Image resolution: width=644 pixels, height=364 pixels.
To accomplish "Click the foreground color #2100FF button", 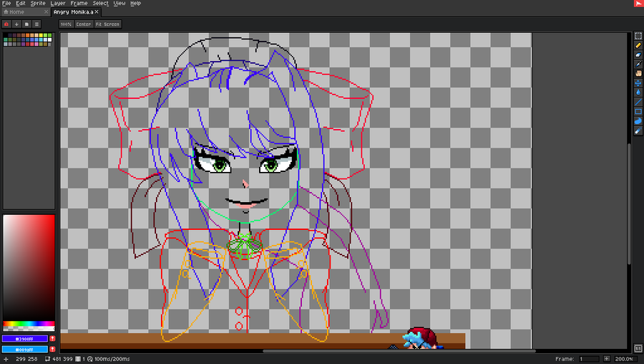I will point(24,338).
